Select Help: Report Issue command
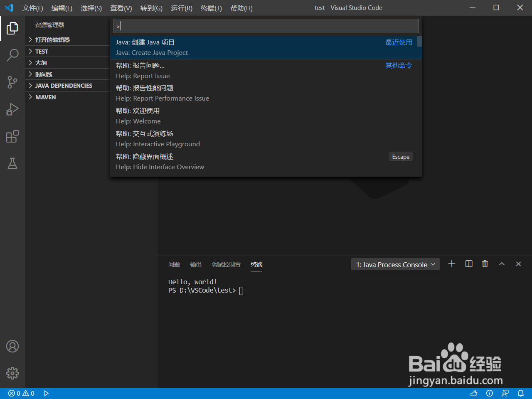Screen dimensions: 532x399 click(266, 71)
